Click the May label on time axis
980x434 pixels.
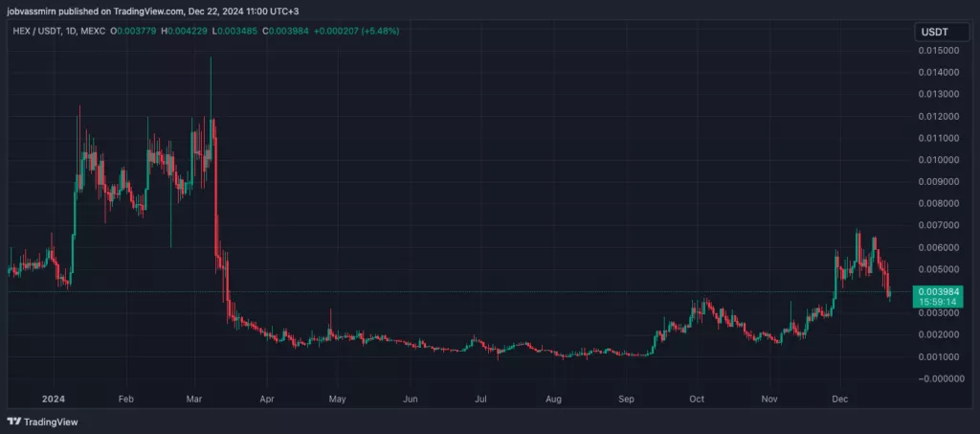[x=337, y=398]
